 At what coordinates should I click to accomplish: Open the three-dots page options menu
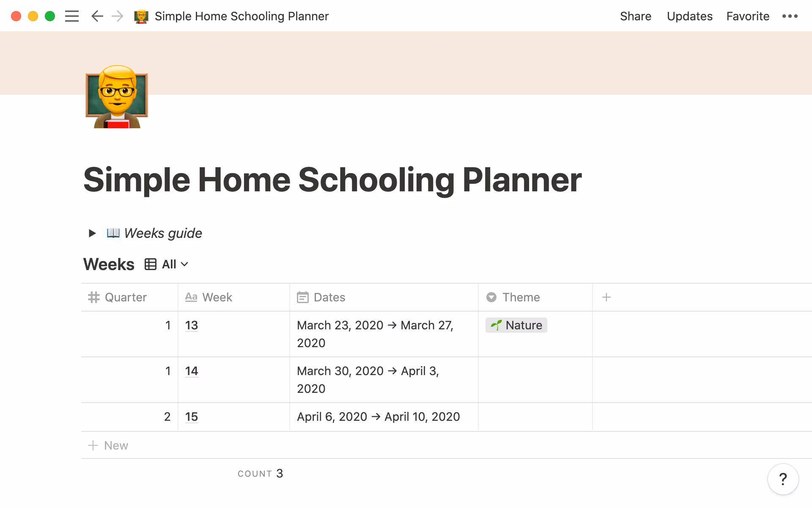pos(790,16)
